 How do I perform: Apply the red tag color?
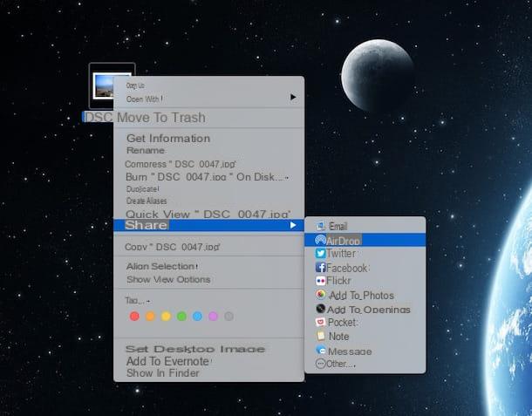click(134, 317)
